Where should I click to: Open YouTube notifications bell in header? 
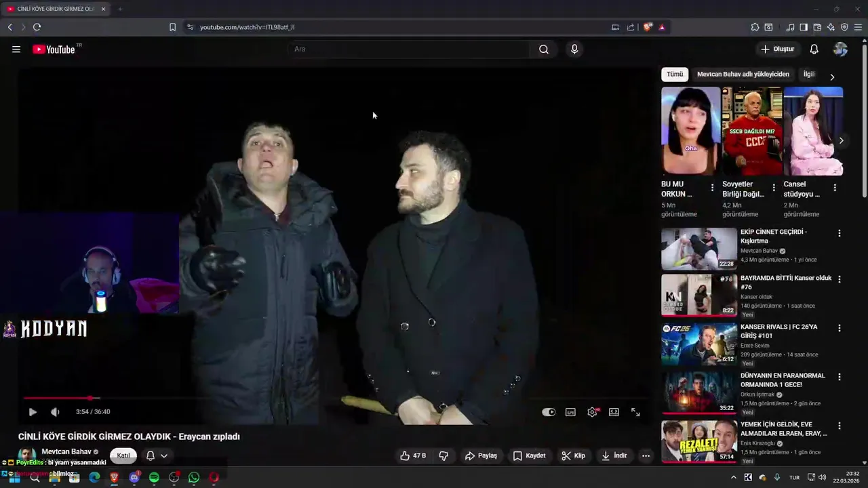(x=814, y=49)
